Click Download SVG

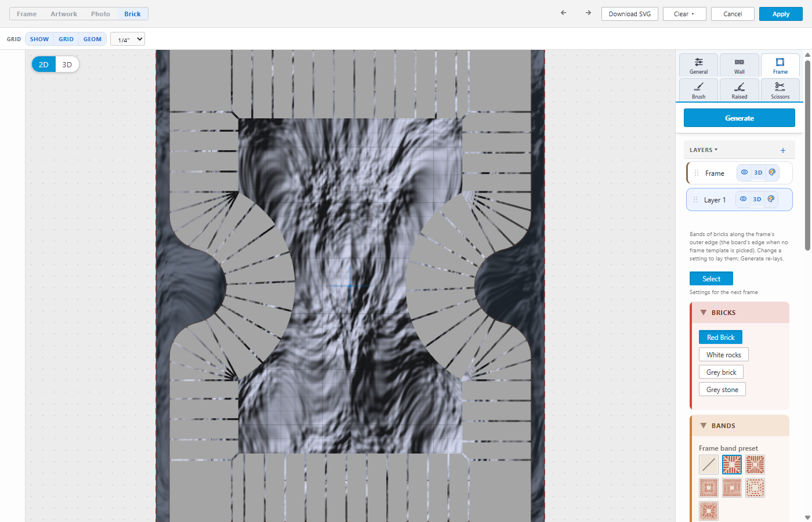[x=630, y=14]
